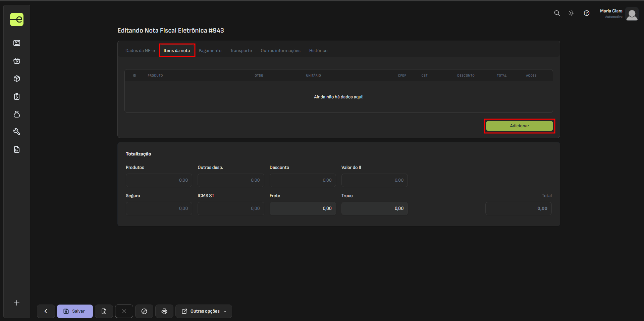Open the money bag sidebar icon
This screenshot has height=321, width=644.
click(x=17, y=114)
